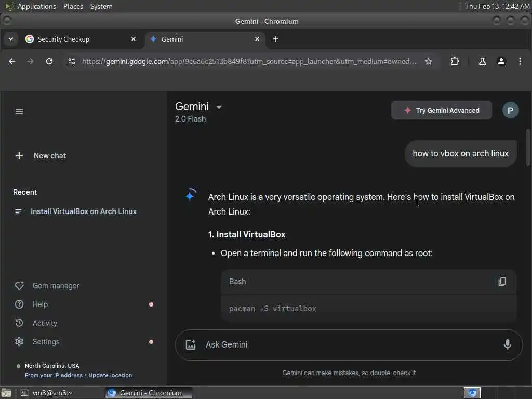Click the Recent section label
The image size is (532, 399).
click(x=25, y=192)
